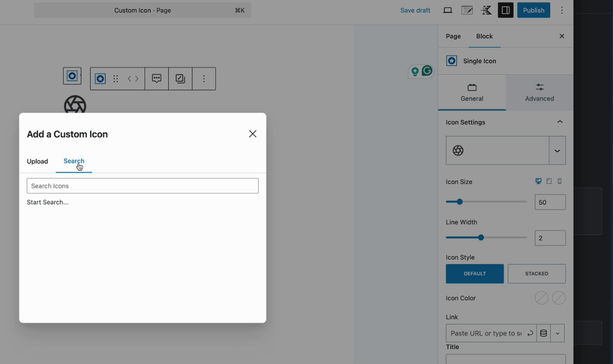Open the Link field options chevron

558,333
